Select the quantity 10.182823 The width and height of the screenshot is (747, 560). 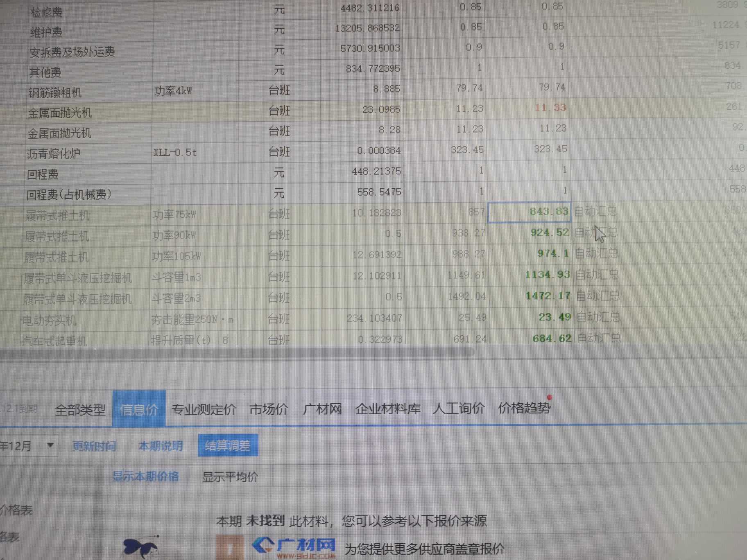click(x=377, y=213)
